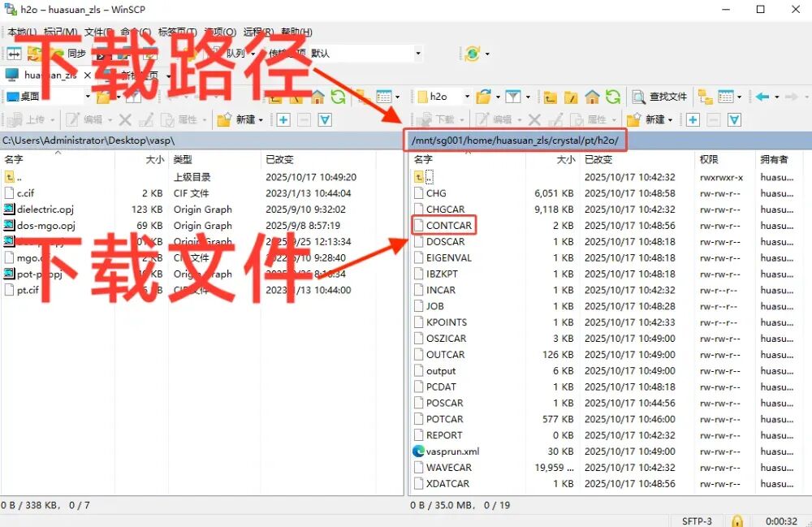Click the lock icon in status bar
This screenshot has width=812, height=527.
[737, 521]
